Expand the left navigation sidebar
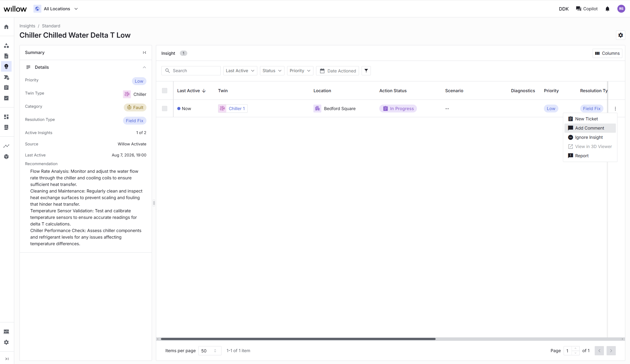630x364 pixels. pyautogui.click(x=7, y=359)
